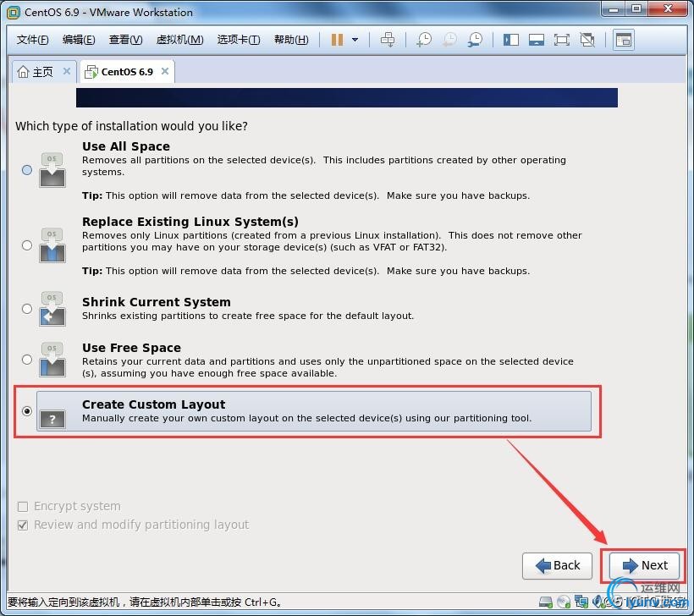The width and height of the screenshot is (694, 616).
Task: Click the Replace Existing Linux System(s) heading
Action: click(x=190, y=222)
